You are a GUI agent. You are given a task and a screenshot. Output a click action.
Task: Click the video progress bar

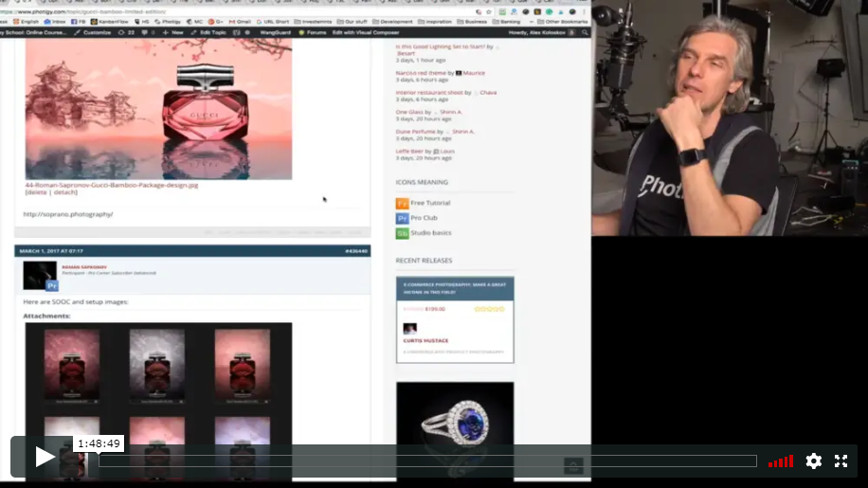pos(427,461)
